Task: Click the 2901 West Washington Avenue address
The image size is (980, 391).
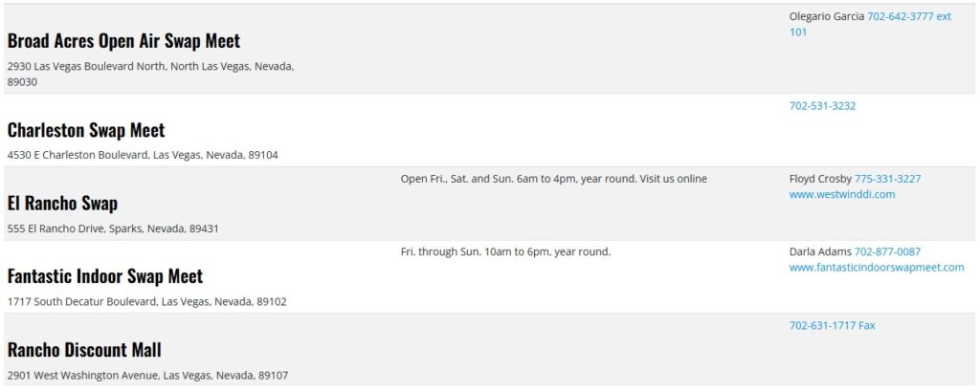Action: pos(147,375)
